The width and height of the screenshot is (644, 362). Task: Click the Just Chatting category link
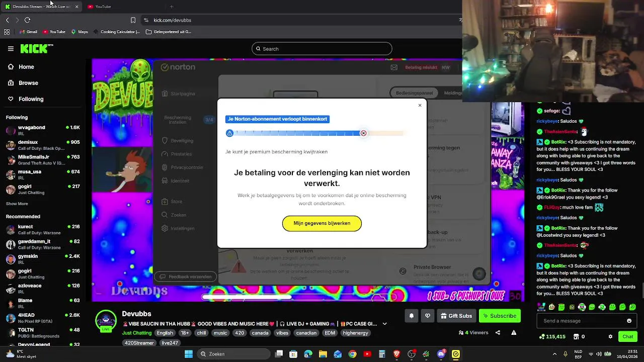(x=136, y=333)
